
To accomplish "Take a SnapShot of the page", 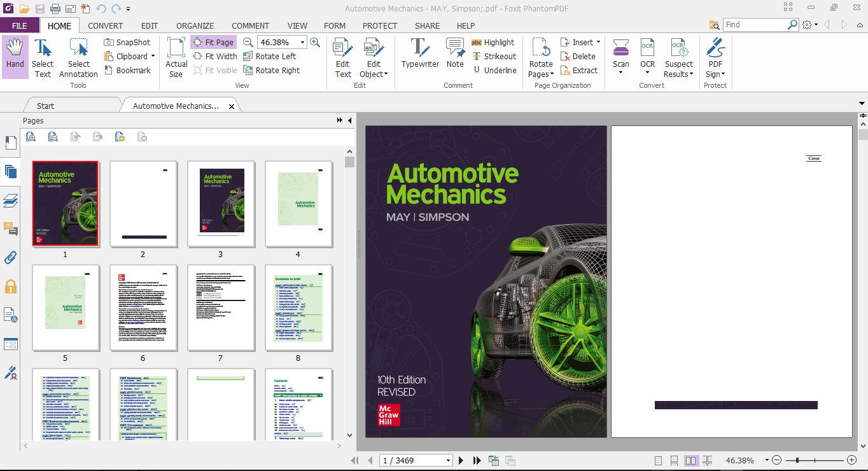I will click(x=127, y=42).
